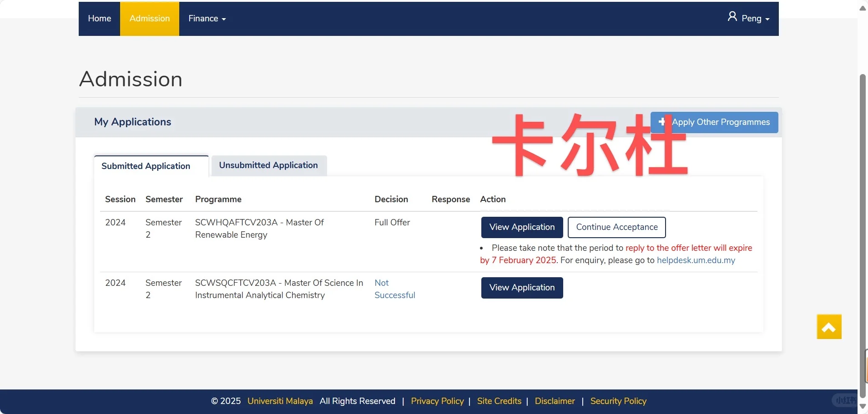Click the plus icon on Apply Other Programmes

[662, 122]
